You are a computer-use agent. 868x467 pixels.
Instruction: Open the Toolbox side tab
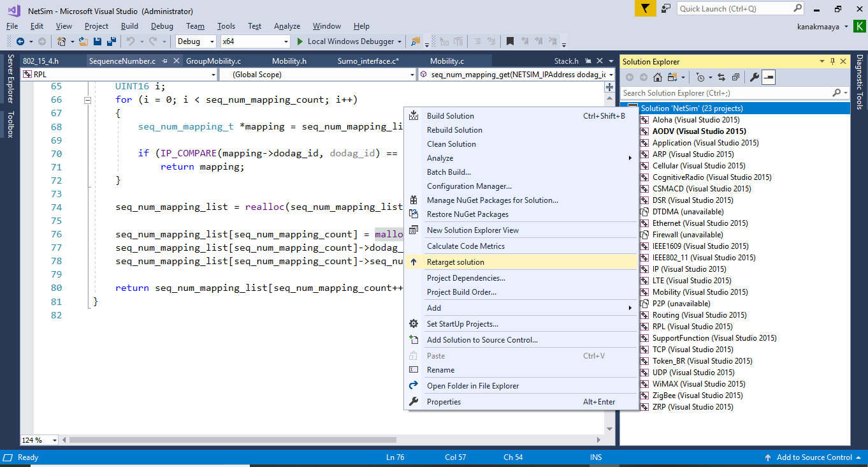click(x=10, y=124)
